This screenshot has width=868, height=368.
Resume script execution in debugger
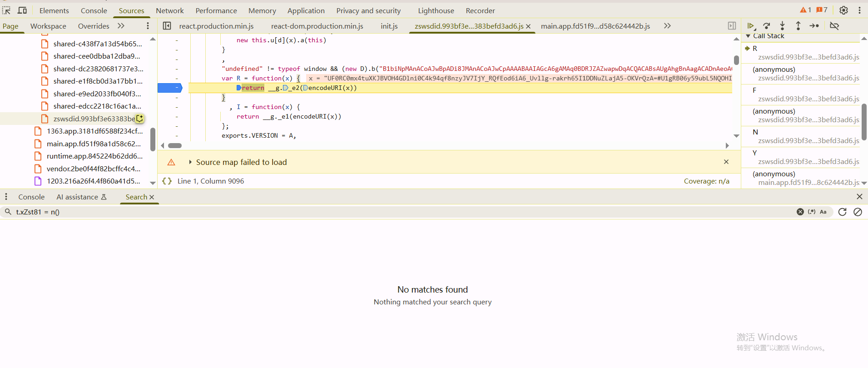click(x=750, y=26)
